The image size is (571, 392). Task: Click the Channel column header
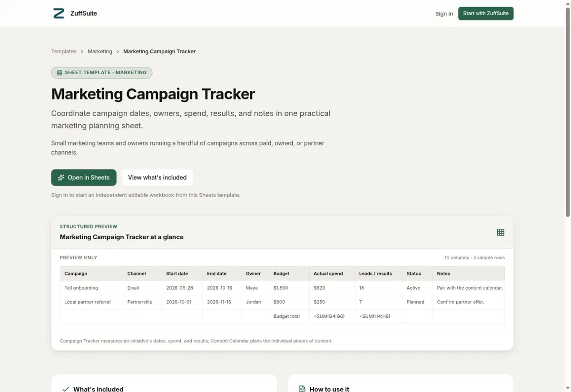(142, 274)
